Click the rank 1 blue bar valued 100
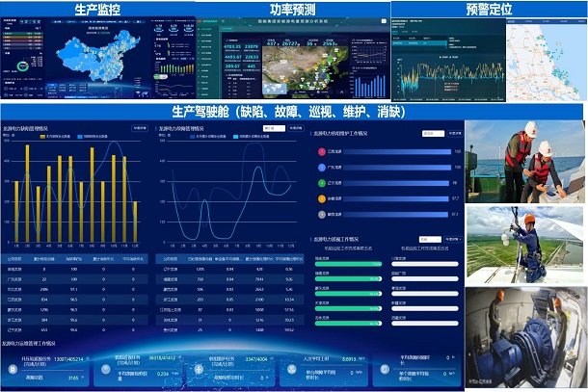Screen dimensions: 588x392 point(397,152)
